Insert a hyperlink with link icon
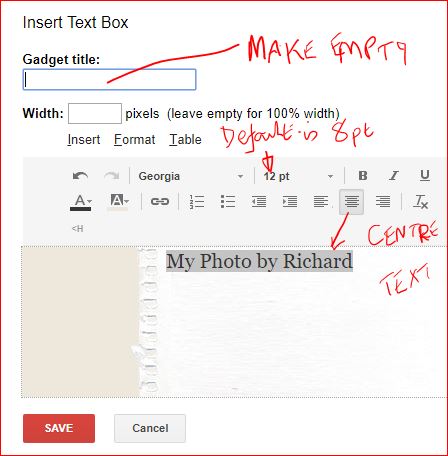This screenshot has width=448, height=456. (160, 201)
